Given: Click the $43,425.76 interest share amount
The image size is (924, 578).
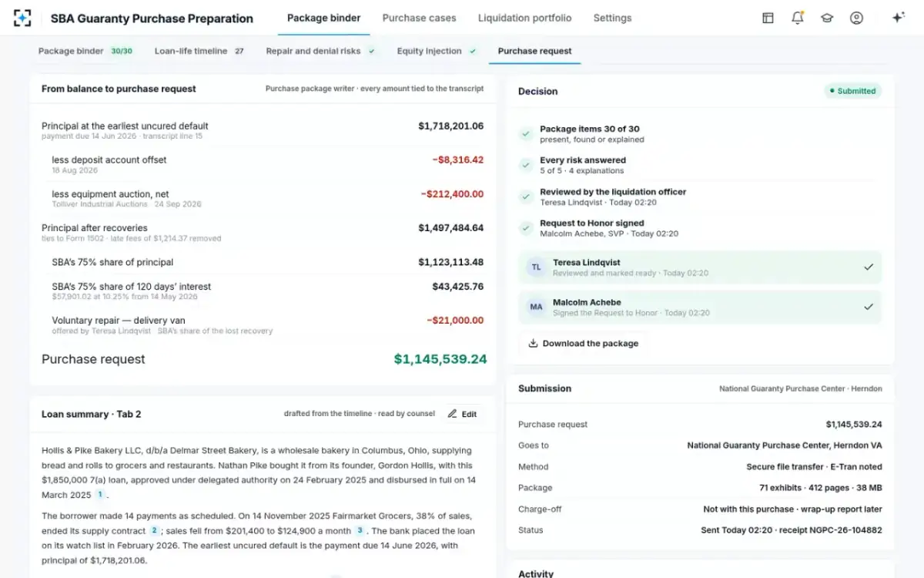Looking at the screenshot, I should 458,287.
